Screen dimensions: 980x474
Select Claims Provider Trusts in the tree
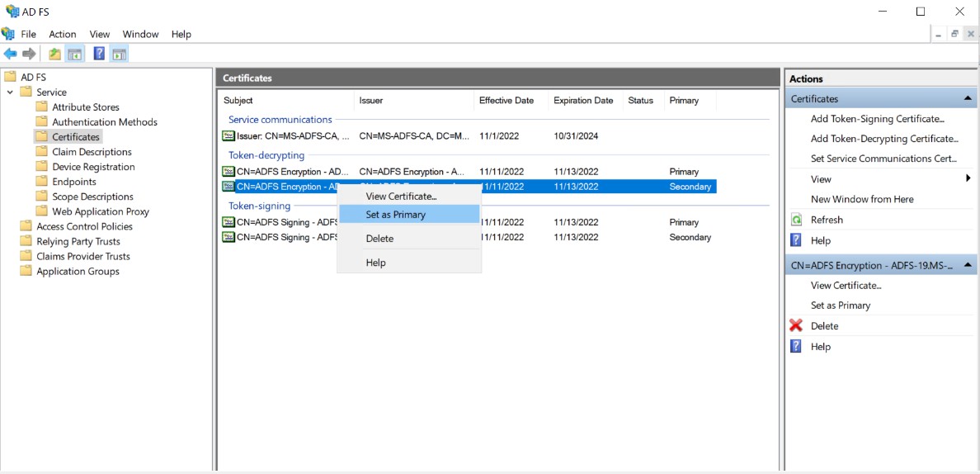83,256
